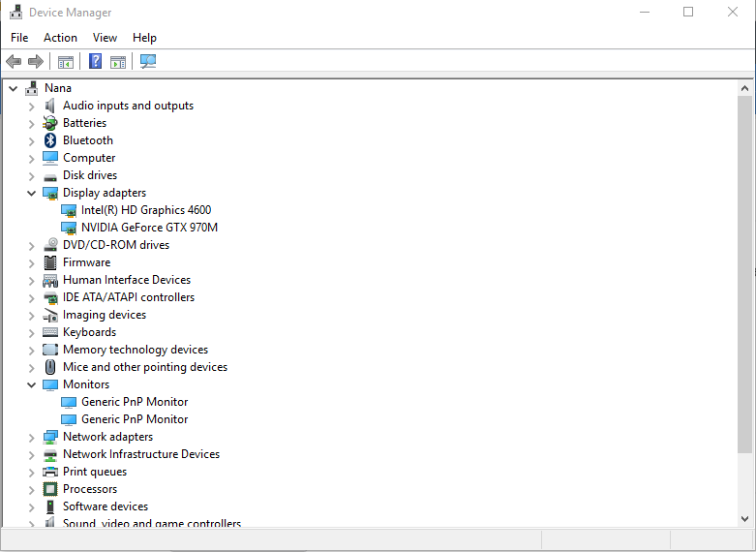Click the Disk drives category icon

coord(50,176)
